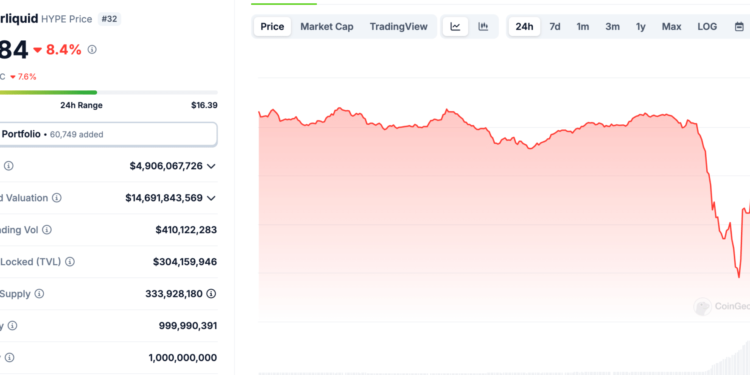
Task: Set chart range to 1m
Action: point(583,27)
